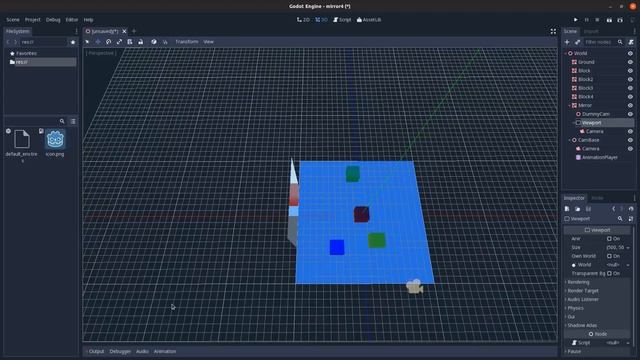This screenshot has height=360, width=640.
Task: Open the AssetLib workspace
Action: pyautogui.click(x=369, y=20)
